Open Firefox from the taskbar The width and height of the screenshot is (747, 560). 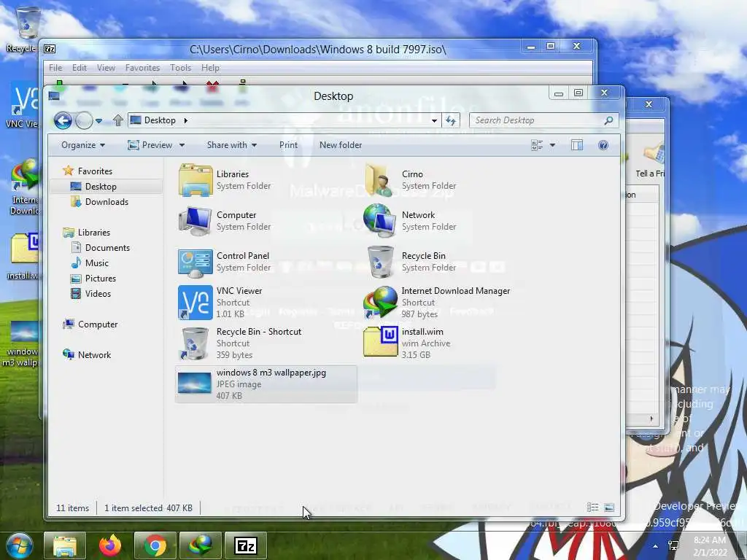(110, 545)
